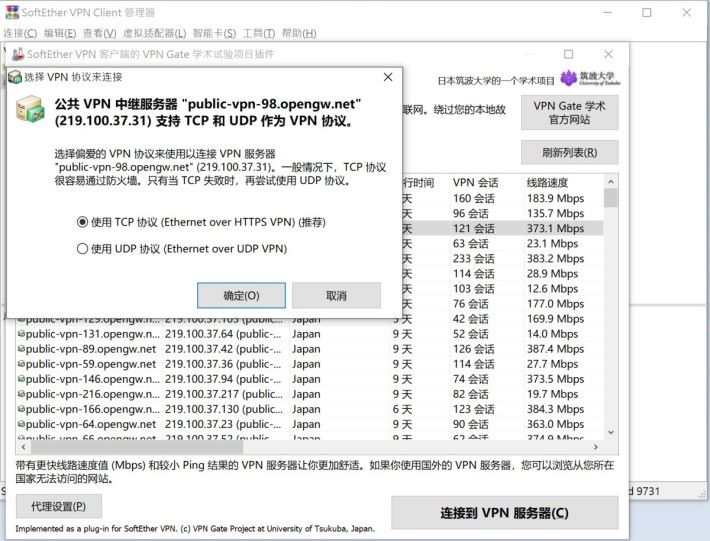Sort by the 线路速度 column header
Screen dimensions: 710x541
(562, 182)
